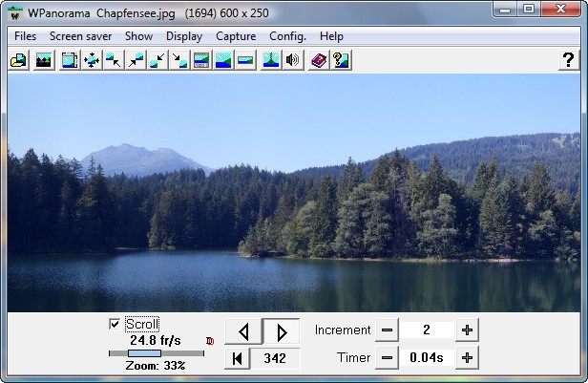The image size is (588, 383).
Task: Click the zoom slider handle
Action: tap(144, 353)
